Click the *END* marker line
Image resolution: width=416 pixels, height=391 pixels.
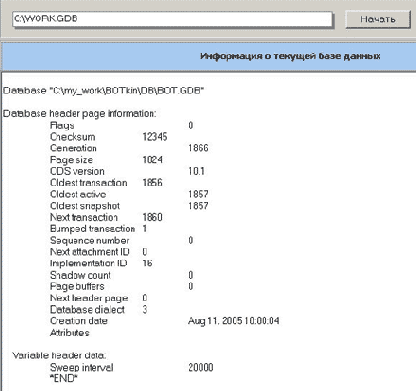[63, 378]
